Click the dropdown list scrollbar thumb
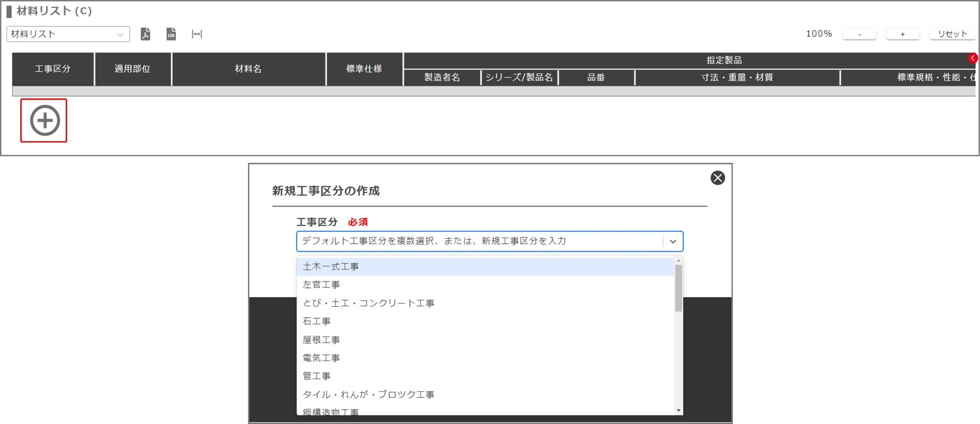This screenshot has width=980, height=424. point(678,288)
